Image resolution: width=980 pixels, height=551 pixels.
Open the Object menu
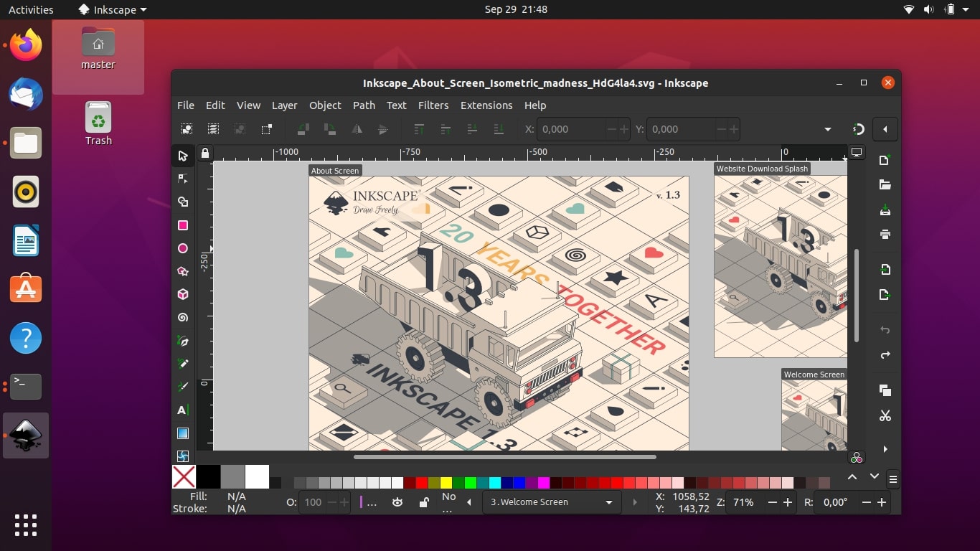point(325,105)
